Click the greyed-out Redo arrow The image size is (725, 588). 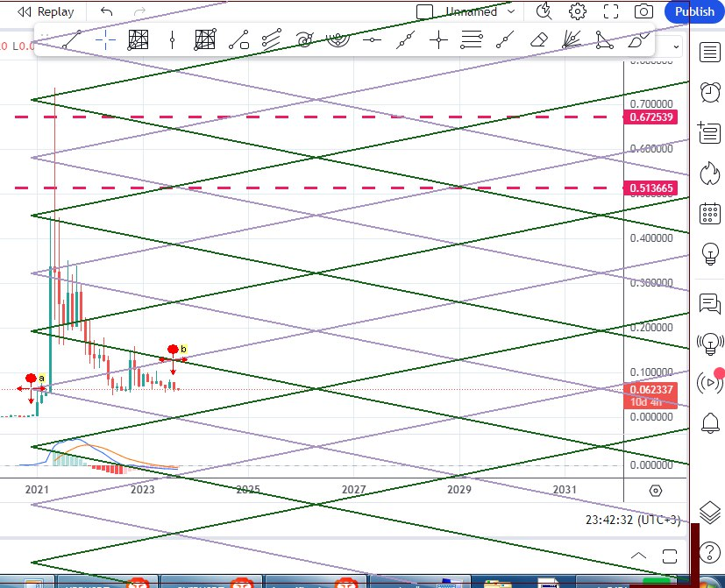click(x=139, y=11)
